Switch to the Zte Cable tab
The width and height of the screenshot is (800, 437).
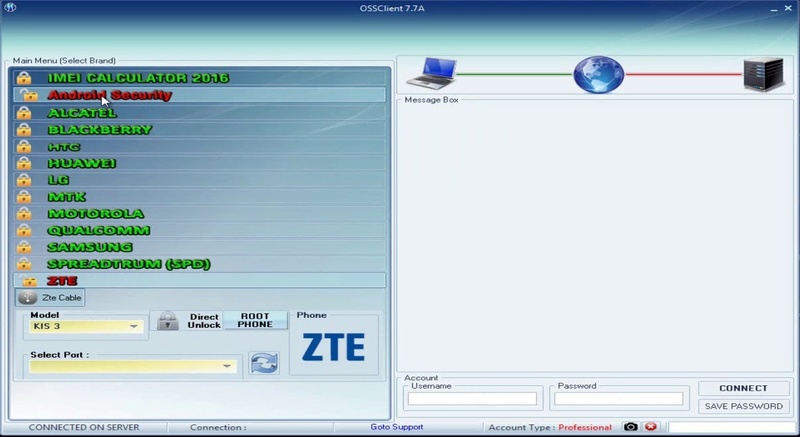[50, 298]
